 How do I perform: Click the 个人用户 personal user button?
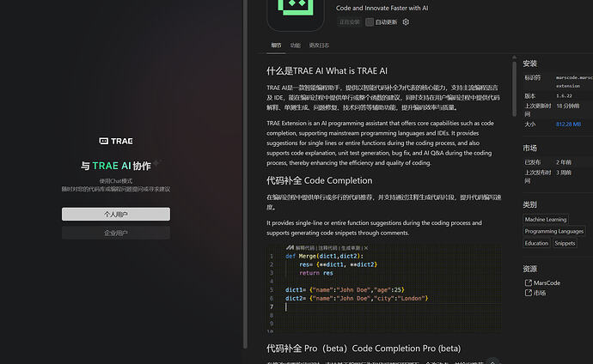tap(116, 214)
